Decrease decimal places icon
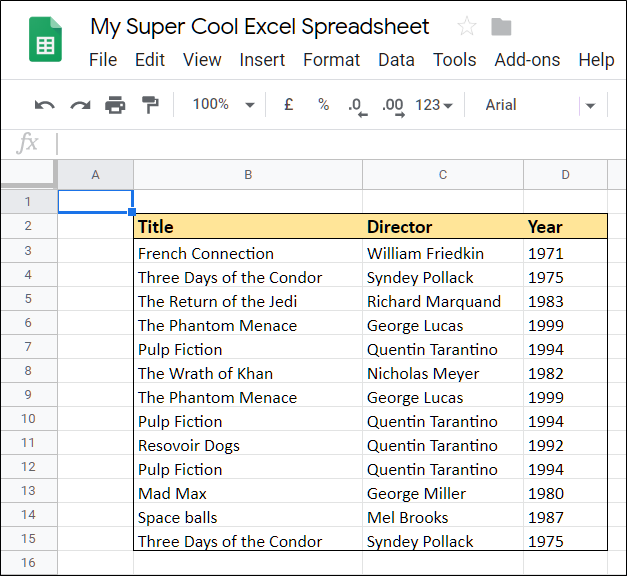This screenshot has width=627, height=576. (356, 105)
